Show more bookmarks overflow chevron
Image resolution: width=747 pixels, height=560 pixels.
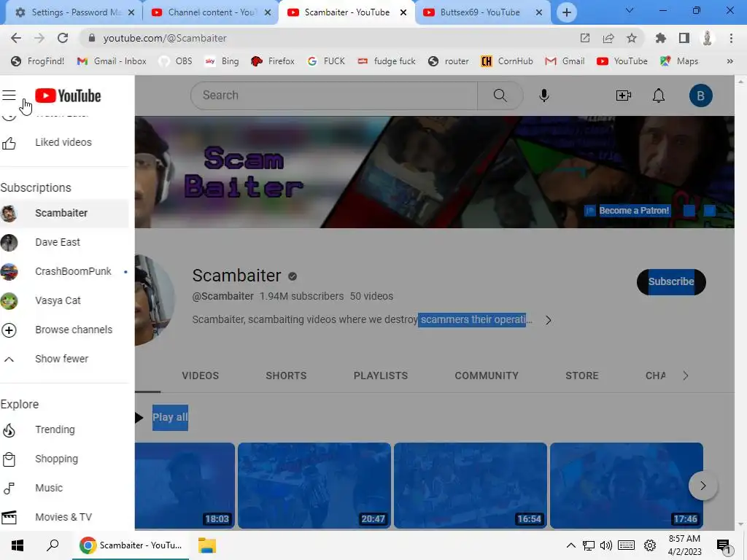point(729,61)
